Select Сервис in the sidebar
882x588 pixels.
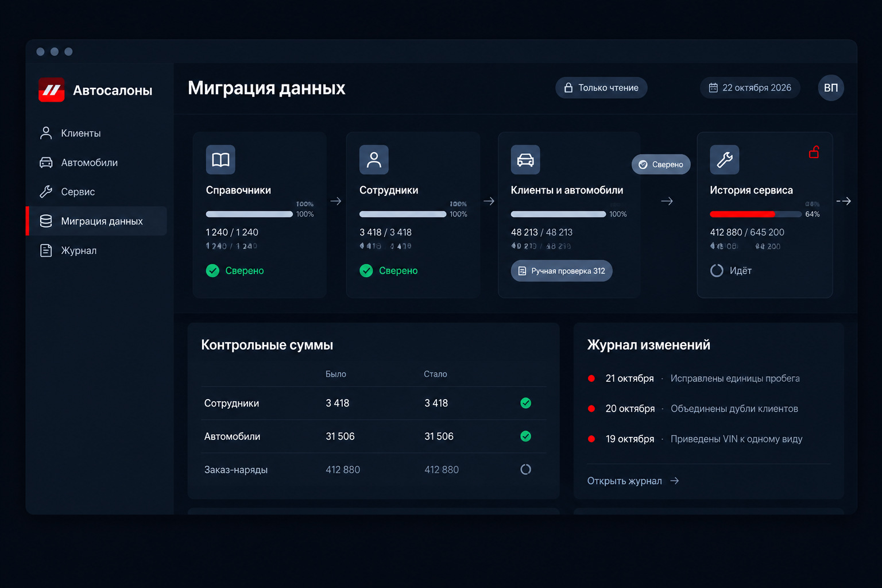(x=96, y=192)
